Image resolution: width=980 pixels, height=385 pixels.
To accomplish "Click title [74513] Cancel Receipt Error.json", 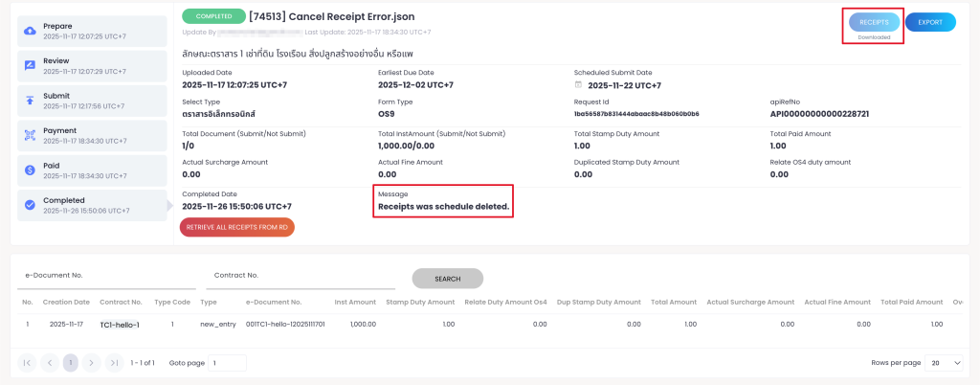I will click(331, 17).
